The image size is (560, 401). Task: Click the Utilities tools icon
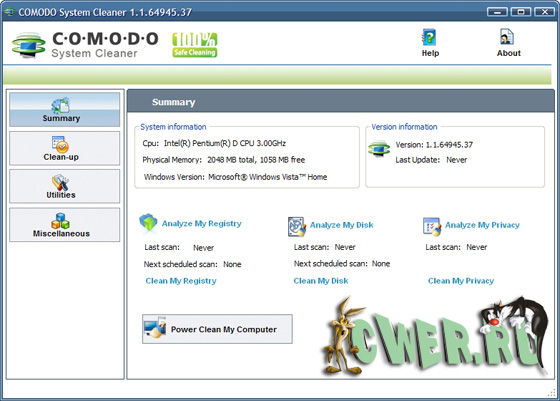pyautogui.click(x=60, y=182)
